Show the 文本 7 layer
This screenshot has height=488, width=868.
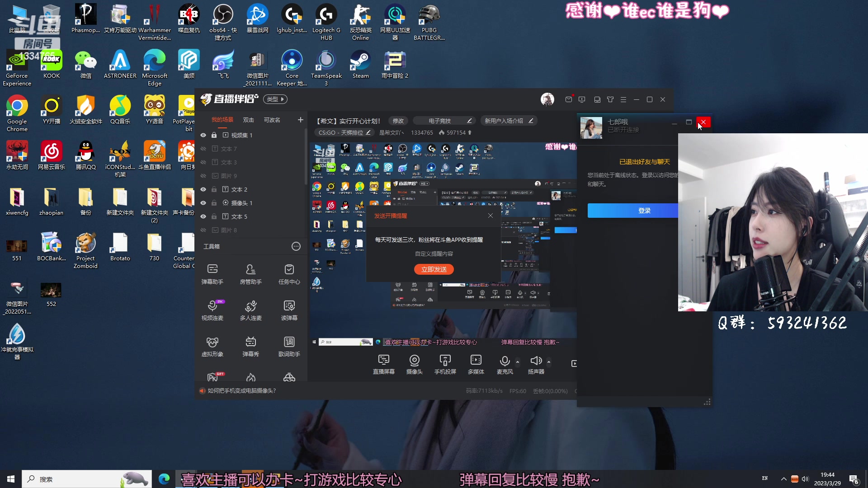(203, 149)
